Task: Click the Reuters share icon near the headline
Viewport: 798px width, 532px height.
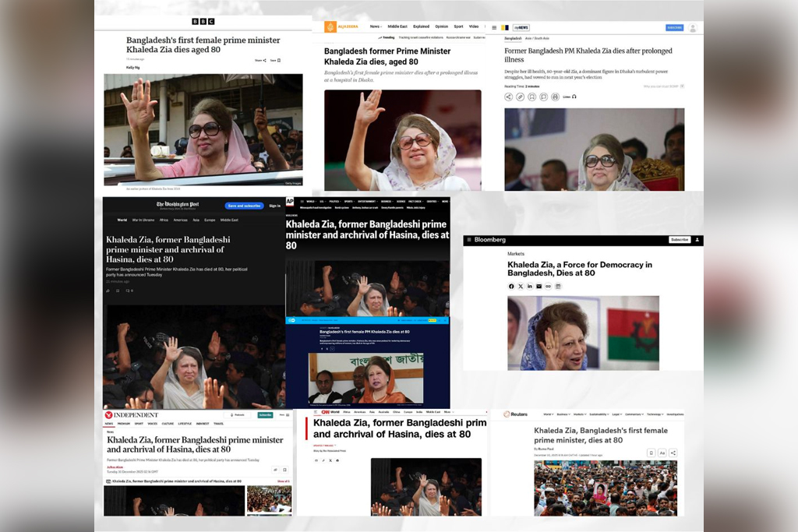Action: (673, 453)
